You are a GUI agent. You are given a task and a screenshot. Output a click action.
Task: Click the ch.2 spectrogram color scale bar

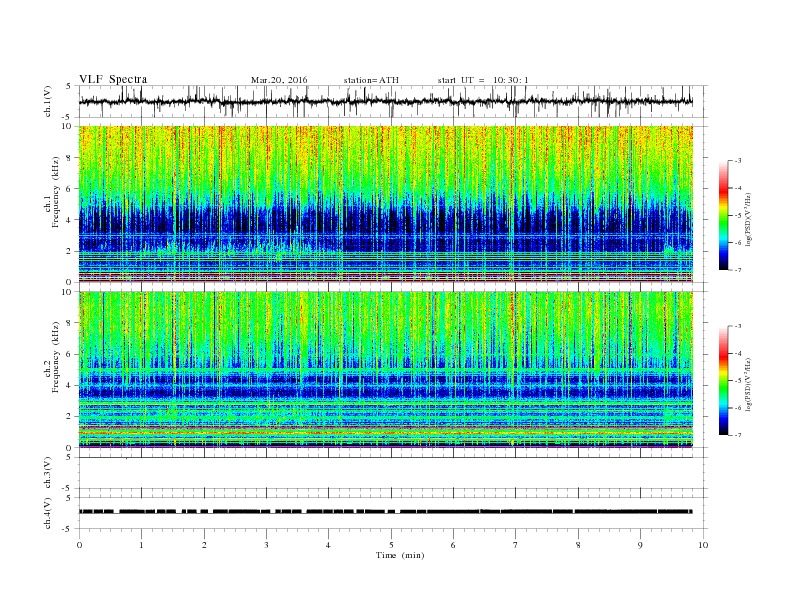[x=724, y=380]
